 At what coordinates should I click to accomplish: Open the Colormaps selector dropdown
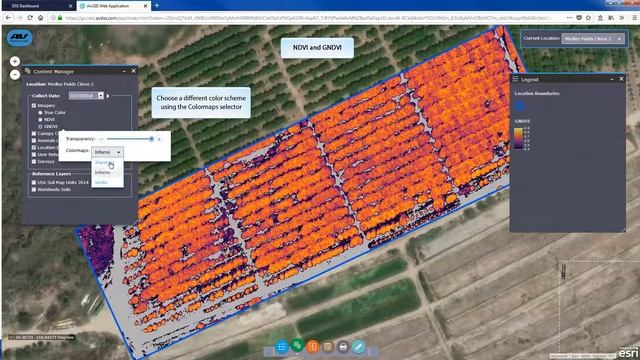(107, 152)
